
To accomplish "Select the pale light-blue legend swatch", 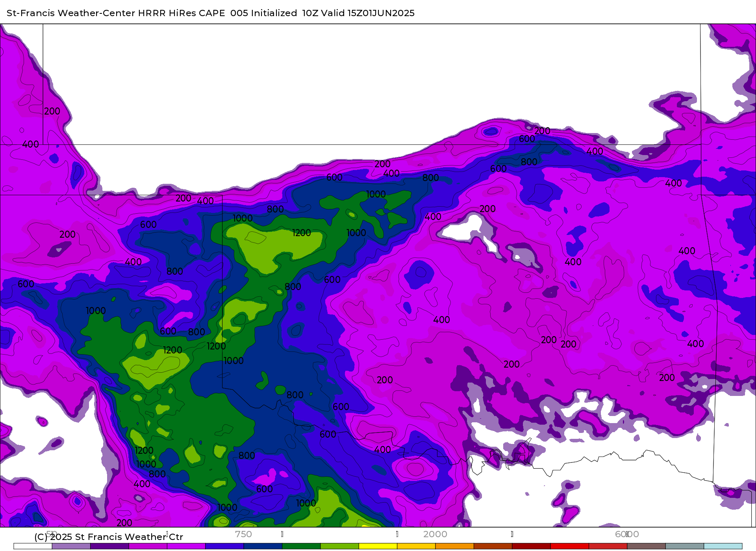I will (723, 546).
